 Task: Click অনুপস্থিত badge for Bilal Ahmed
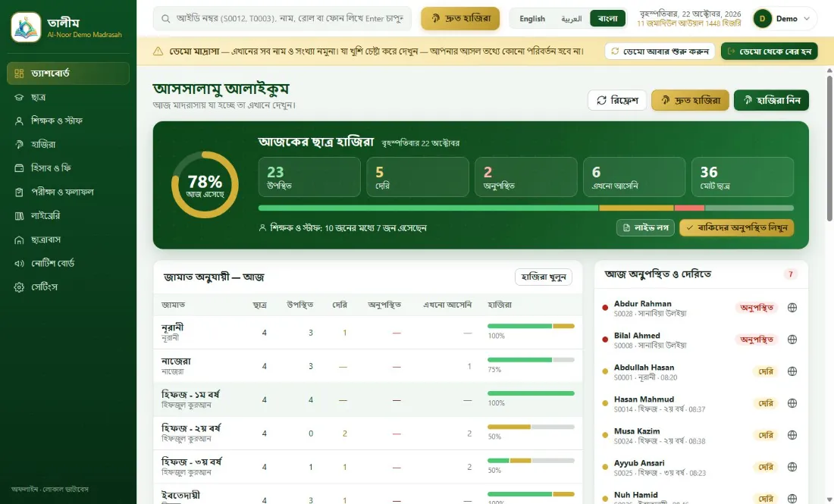[x=757, y=340]
